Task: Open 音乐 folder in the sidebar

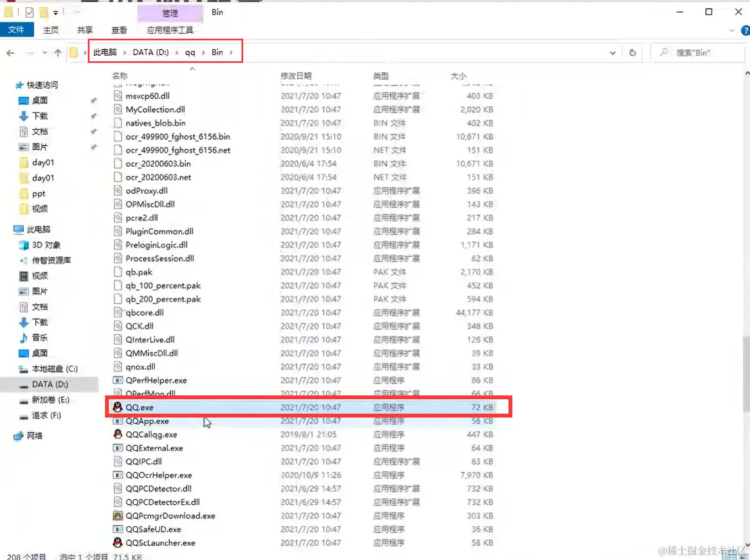Action: (x=39, y=337)
